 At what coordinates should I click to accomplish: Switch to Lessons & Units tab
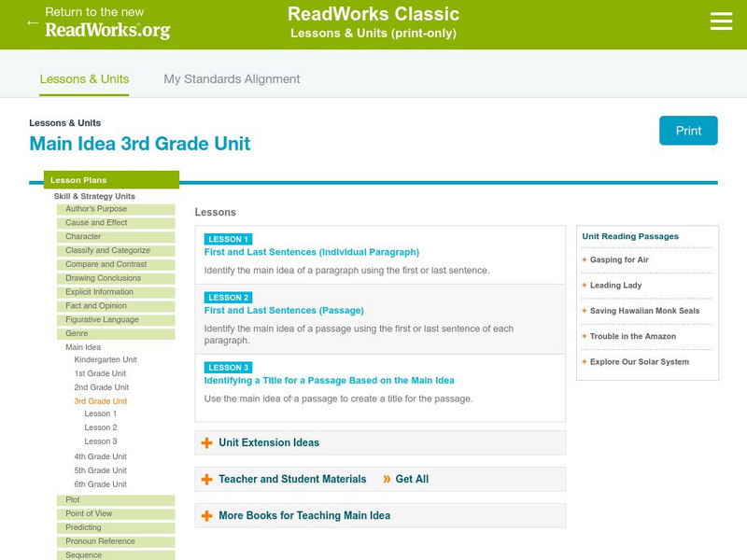tap(84, 79)
